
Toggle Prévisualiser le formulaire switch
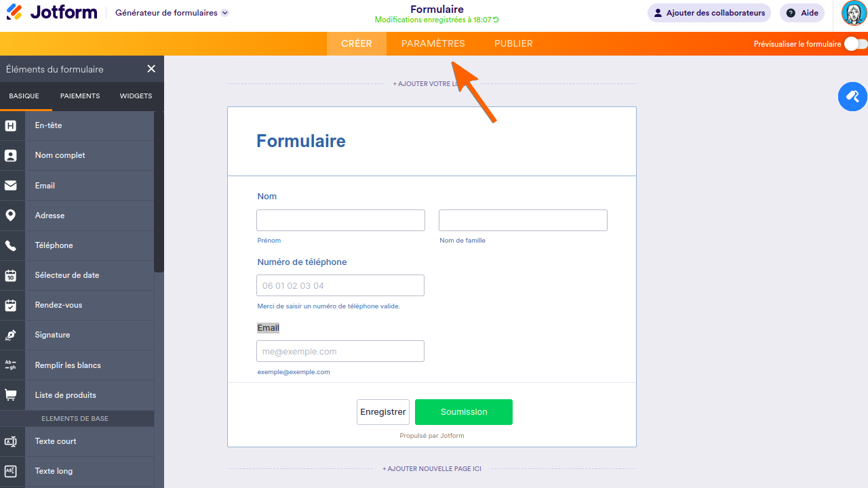tap(855, 44)
